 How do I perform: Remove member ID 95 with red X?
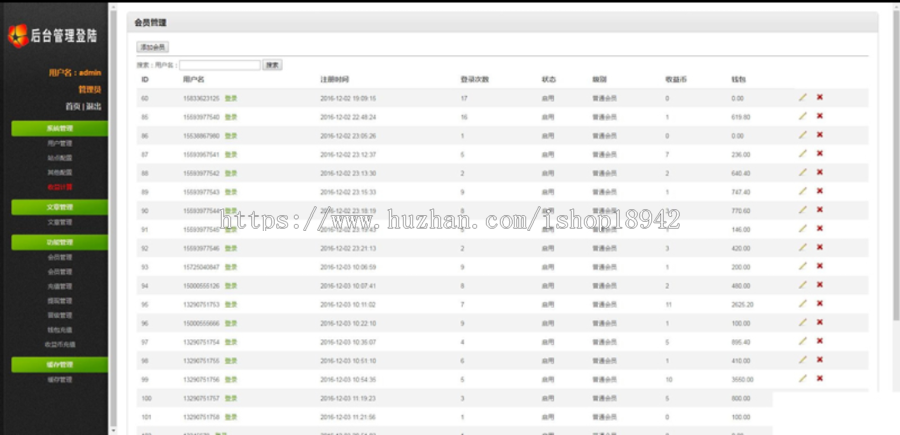[x=820, y=304]
